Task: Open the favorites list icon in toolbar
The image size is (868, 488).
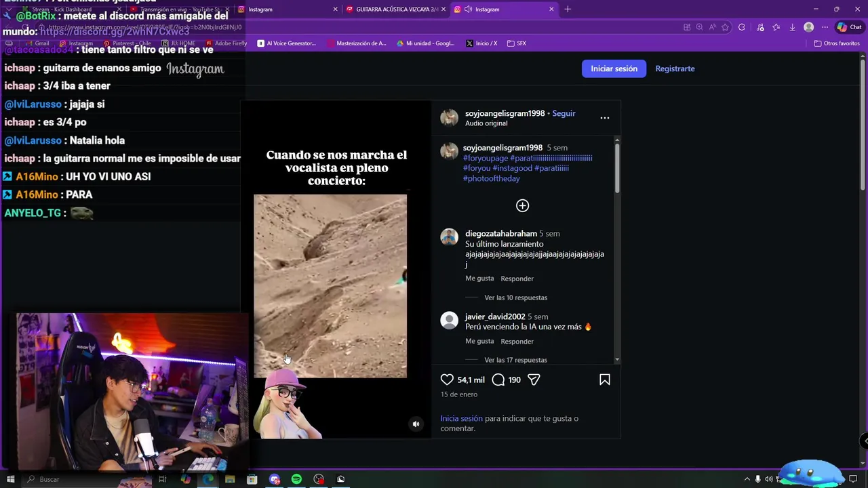Action: [x=776, y=27]
